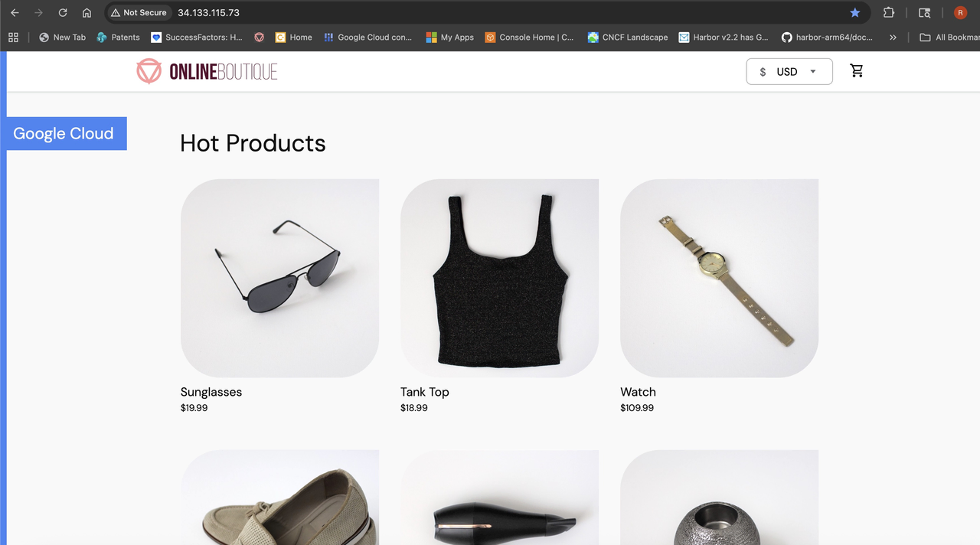The image size is (980, 545).
Task: Open the CNCF Landscape bookmark
Action: click(x=628, y=37)
